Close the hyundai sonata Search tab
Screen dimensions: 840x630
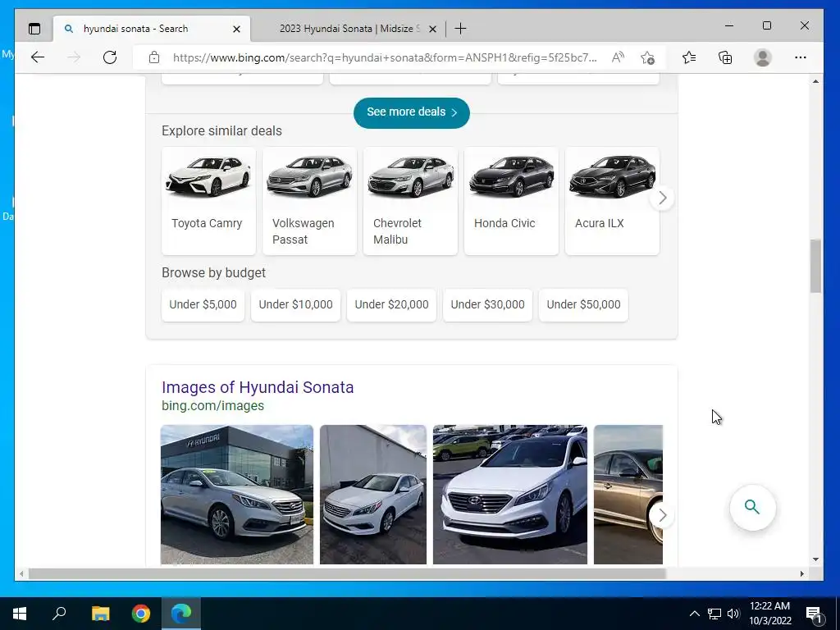(236, 29)
